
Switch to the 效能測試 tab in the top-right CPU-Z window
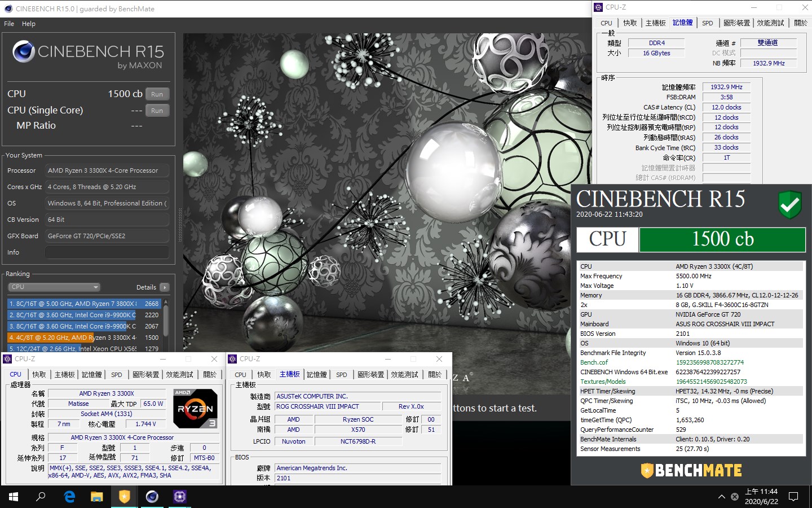[770, 23]
